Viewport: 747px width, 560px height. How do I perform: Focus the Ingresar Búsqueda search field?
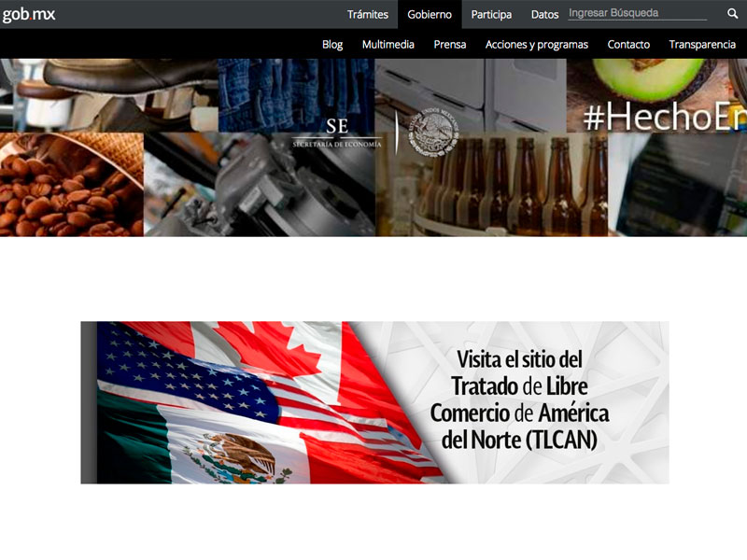pos(638,13)
